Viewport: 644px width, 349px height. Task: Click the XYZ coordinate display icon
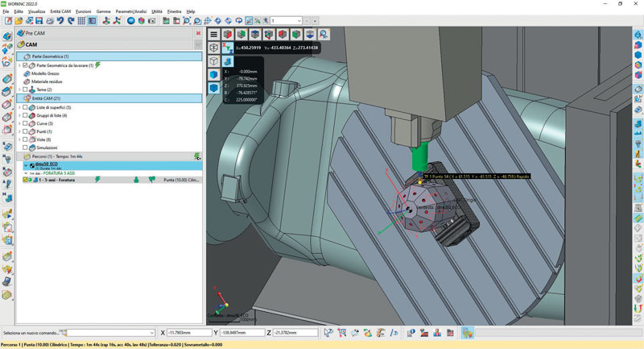[x=228, y=48]
